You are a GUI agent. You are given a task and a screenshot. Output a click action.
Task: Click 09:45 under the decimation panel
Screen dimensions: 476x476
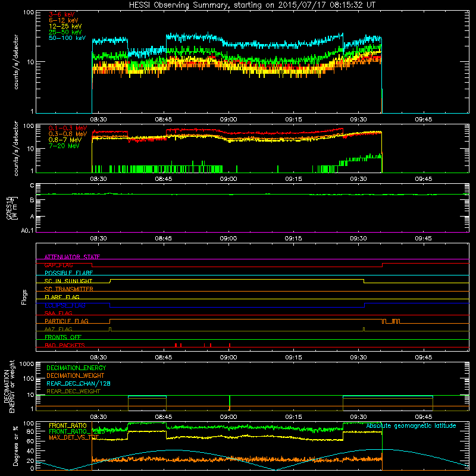[x=423, y=417]
